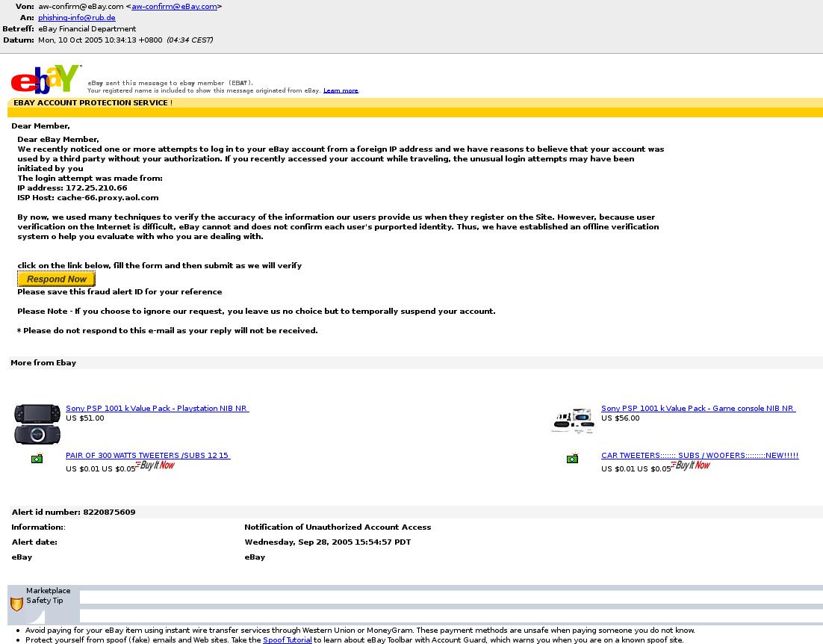Click the Alert date: label
This screenshot has height=644, width=823.
34,542
